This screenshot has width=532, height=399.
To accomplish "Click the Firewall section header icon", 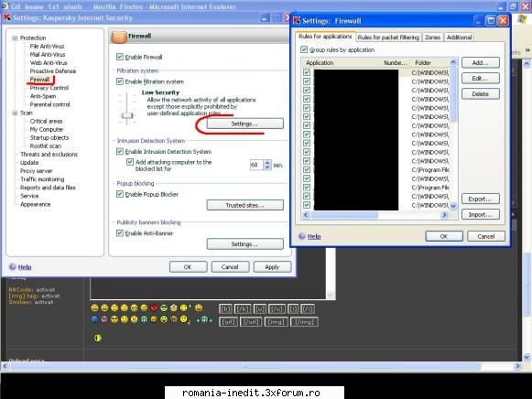I will [119, 37].
